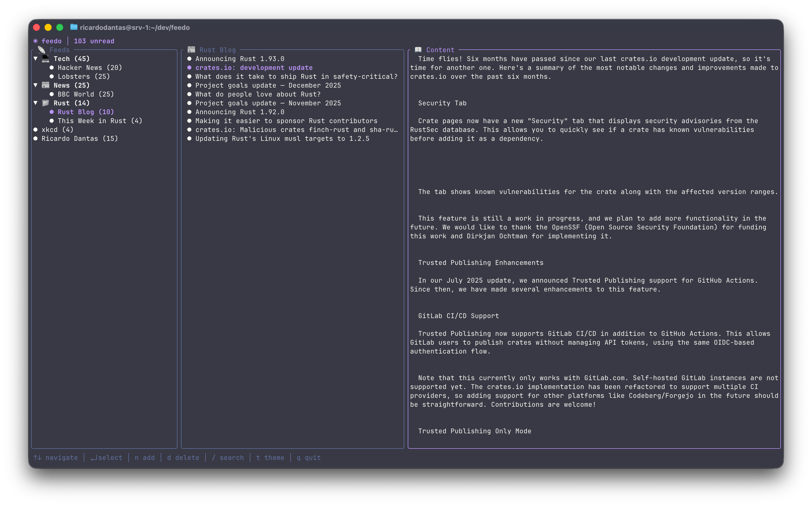The image size is (812, 506).
Task: Click the newspaper icon in Rust Blog header
Action: click(x=191, y=50)
